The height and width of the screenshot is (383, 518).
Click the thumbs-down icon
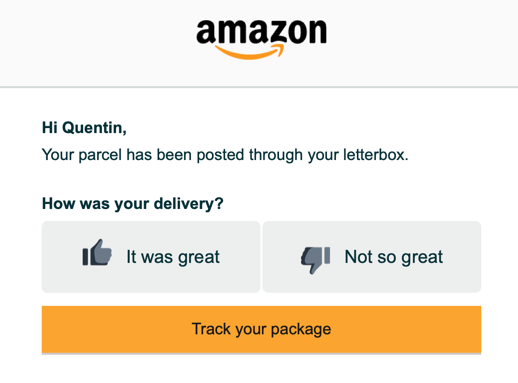[315, 260]
